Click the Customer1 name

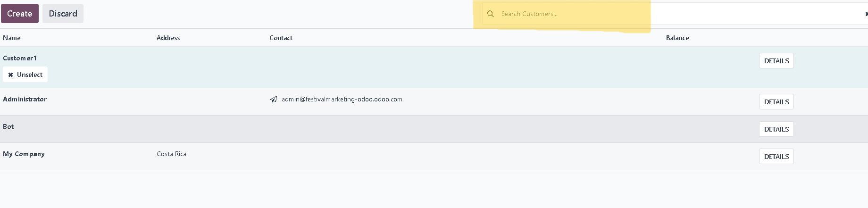pyautogui.click(x=19, y=58)
